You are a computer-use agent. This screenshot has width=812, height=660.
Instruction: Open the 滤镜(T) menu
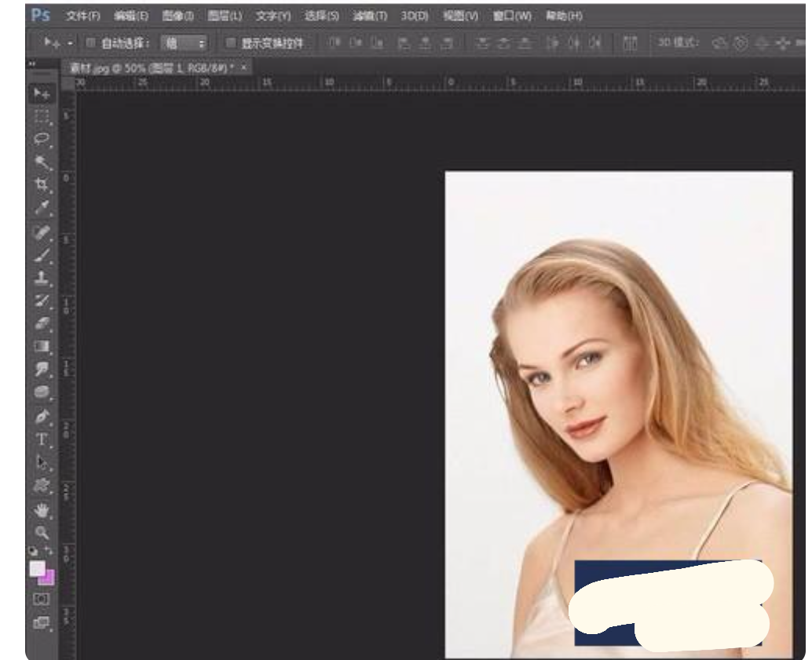coord(370,16)
